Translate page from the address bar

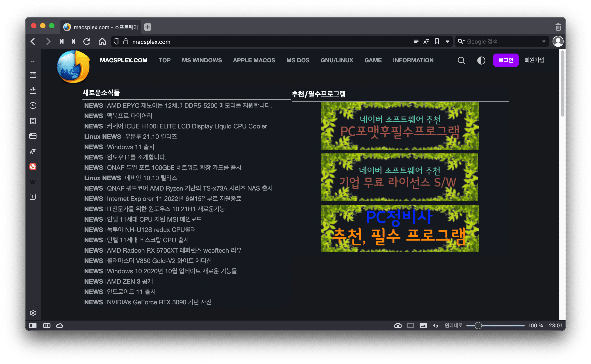pyautogui.click(x=426, y=41)
